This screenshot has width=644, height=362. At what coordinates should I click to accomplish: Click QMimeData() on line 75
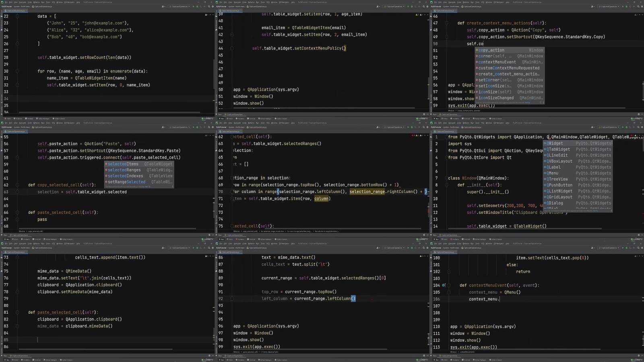coord(78,271)
